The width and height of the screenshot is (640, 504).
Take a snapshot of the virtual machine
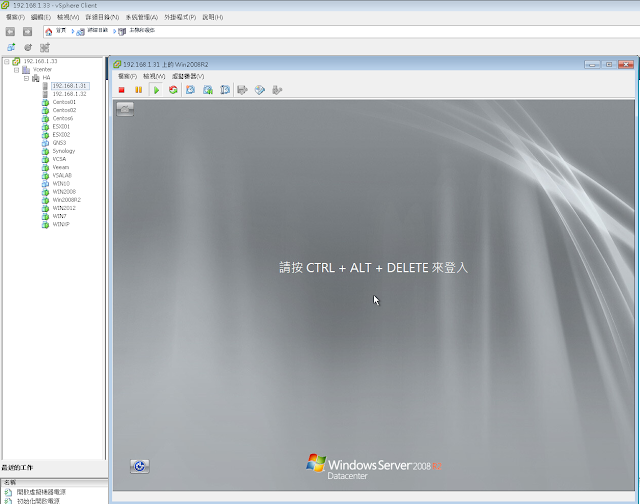pos(190,90)
